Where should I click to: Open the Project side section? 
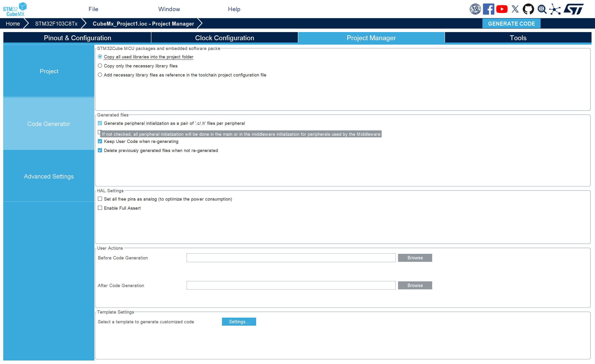pyautogui.click(x=49, y=71)
